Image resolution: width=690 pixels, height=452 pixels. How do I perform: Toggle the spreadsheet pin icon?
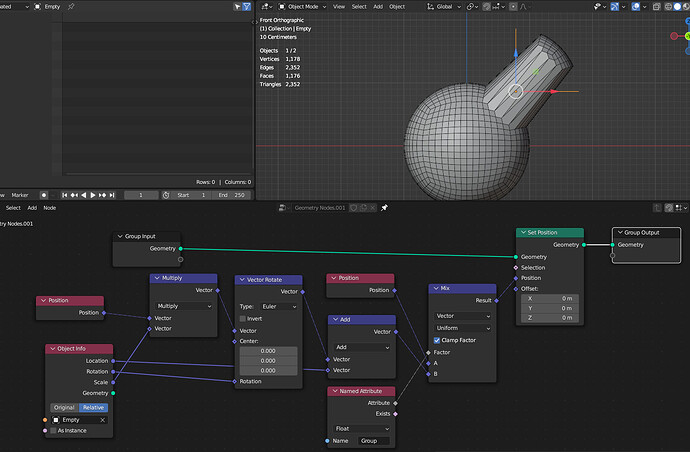click(71, 7)
